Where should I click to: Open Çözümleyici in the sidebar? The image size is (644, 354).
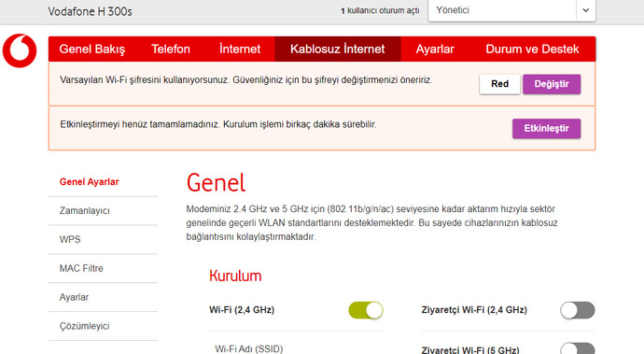tap(85, 326)
